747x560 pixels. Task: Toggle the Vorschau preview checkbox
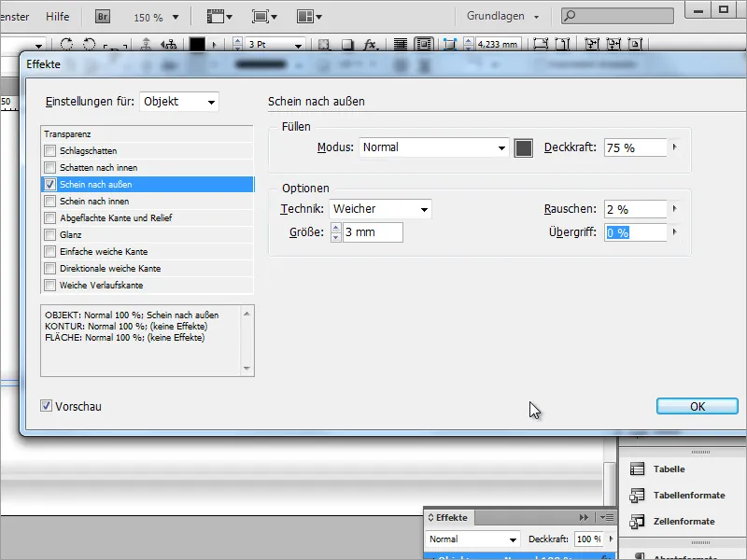[x=46, y=406]
